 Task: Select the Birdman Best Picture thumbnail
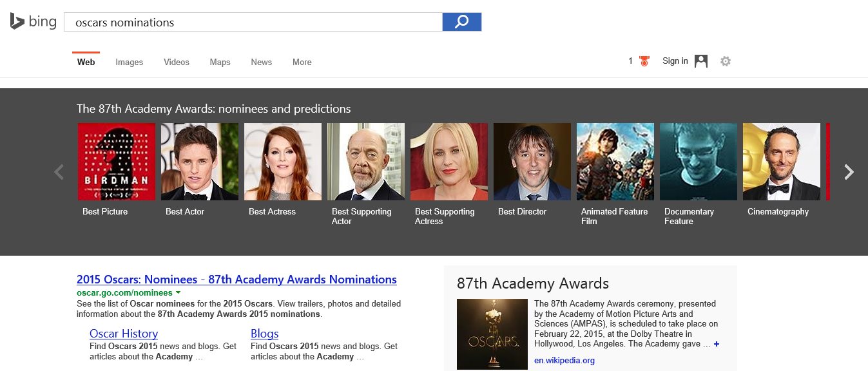point(117,162)
